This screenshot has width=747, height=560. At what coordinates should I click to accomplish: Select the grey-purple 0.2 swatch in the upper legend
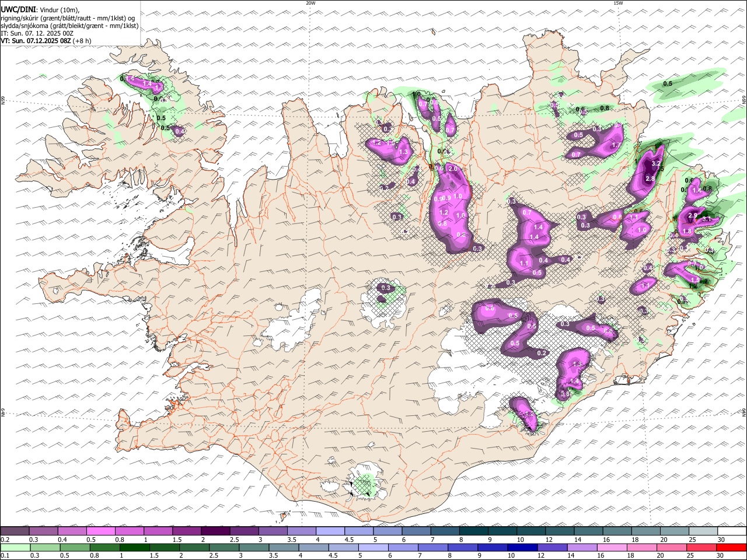click(x=15, y=531)
